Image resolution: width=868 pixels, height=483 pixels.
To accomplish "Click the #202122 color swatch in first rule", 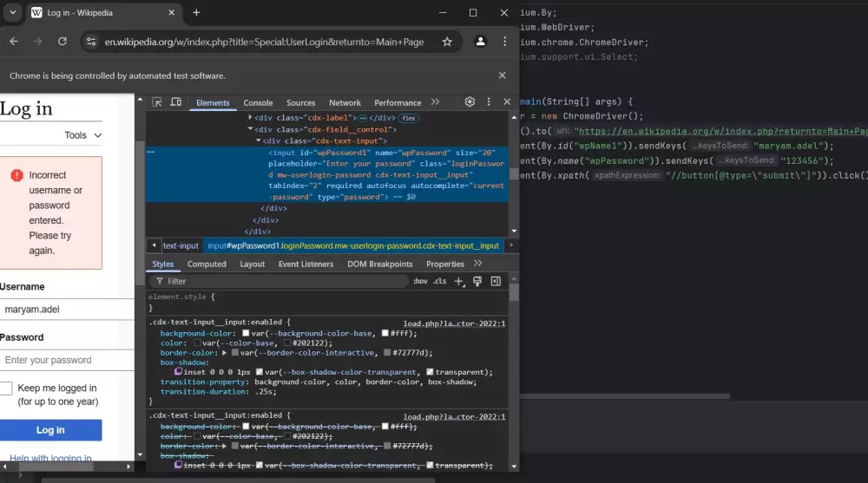I will click(287, 343).
